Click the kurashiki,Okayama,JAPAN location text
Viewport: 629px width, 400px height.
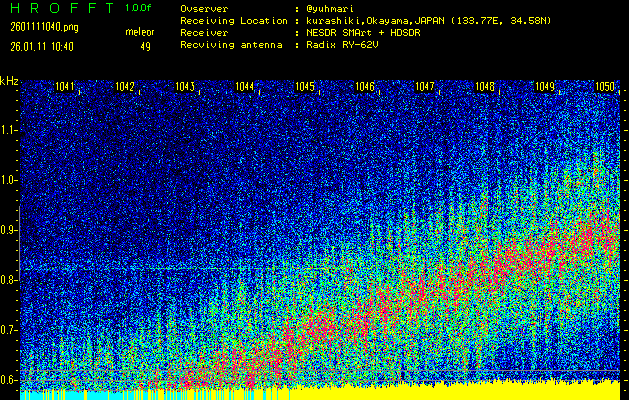380,20
